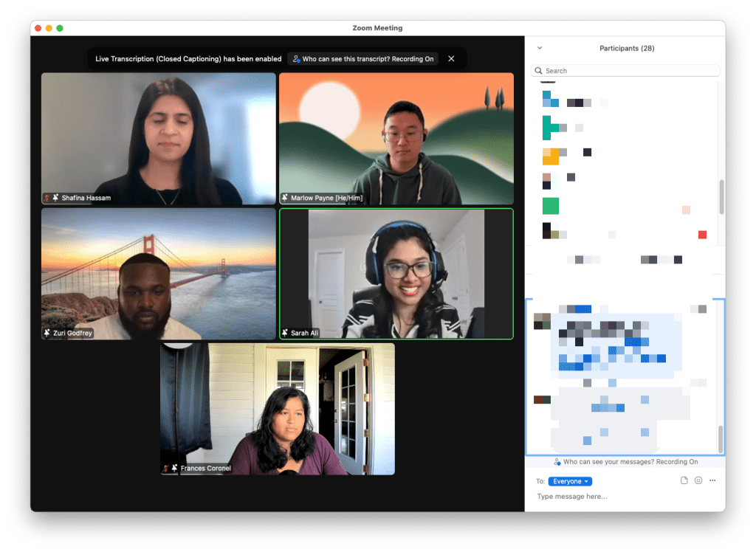The height and width of the screenshot is (552, 756).
Task: Click the muted microphone icon on Shafina Hassam
Action: (47, 198)
